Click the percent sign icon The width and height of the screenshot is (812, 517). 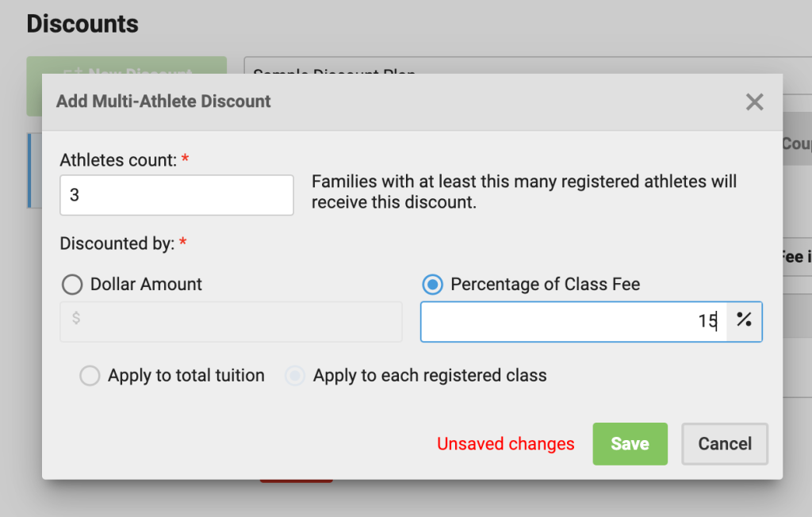(744, 321)
